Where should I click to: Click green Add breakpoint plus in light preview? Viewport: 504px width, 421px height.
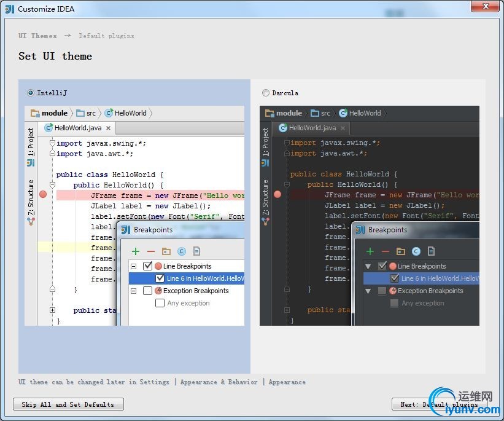136,251
